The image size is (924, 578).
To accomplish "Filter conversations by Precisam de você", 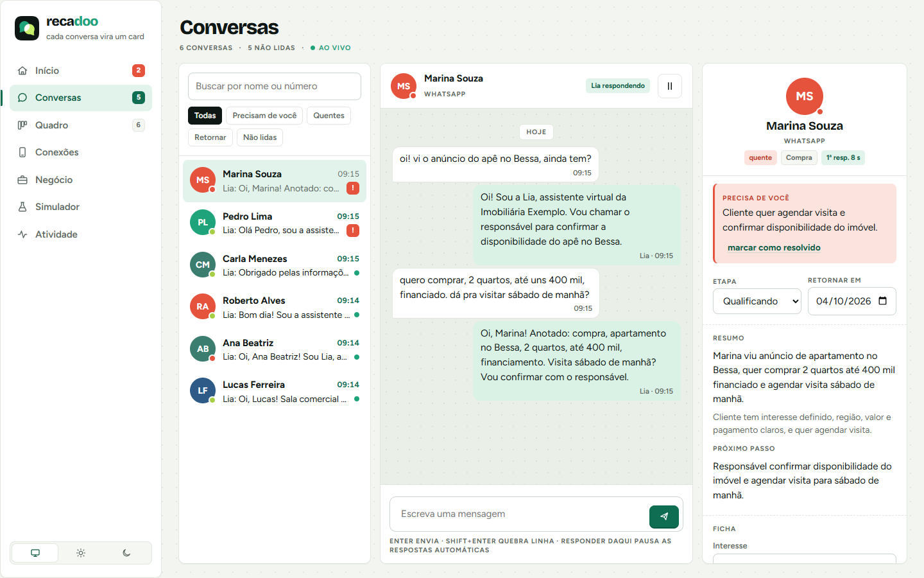I will point(264,116).
